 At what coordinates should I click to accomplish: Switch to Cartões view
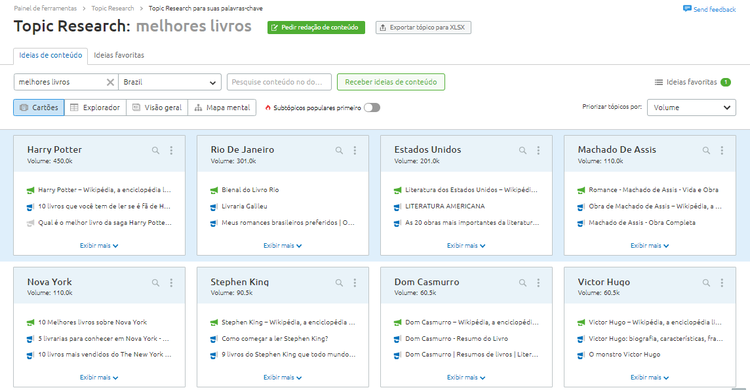click(x=39, y=108)
